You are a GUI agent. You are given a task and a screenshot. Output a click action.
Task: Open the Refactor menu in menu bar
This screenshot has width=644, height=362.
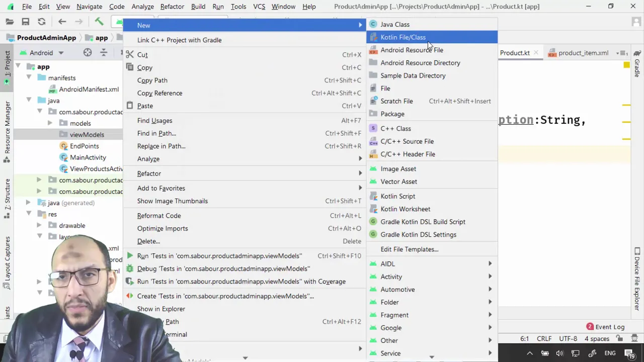pyautogui.click(x=172, y=7)
